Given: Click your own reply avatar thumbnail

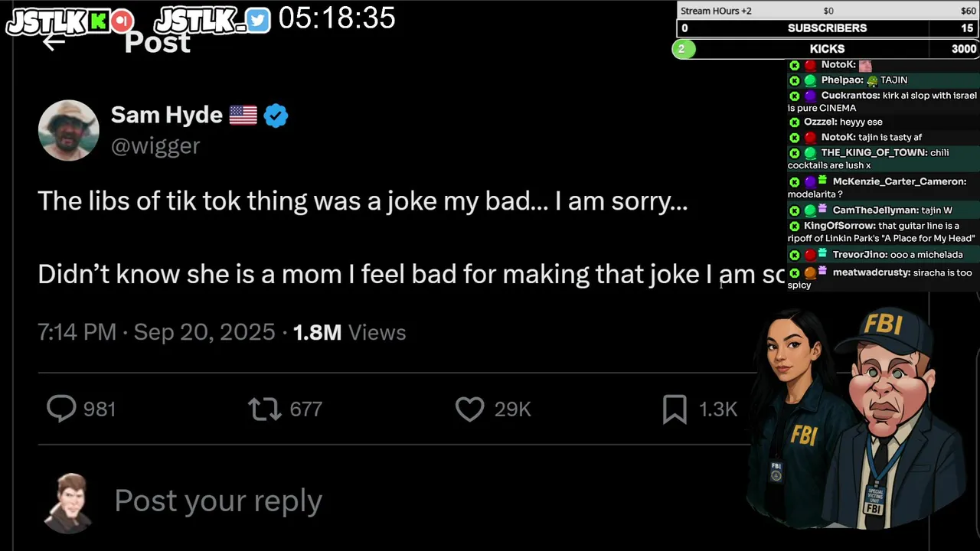Looking at the screenshot, I should point(69,502).
